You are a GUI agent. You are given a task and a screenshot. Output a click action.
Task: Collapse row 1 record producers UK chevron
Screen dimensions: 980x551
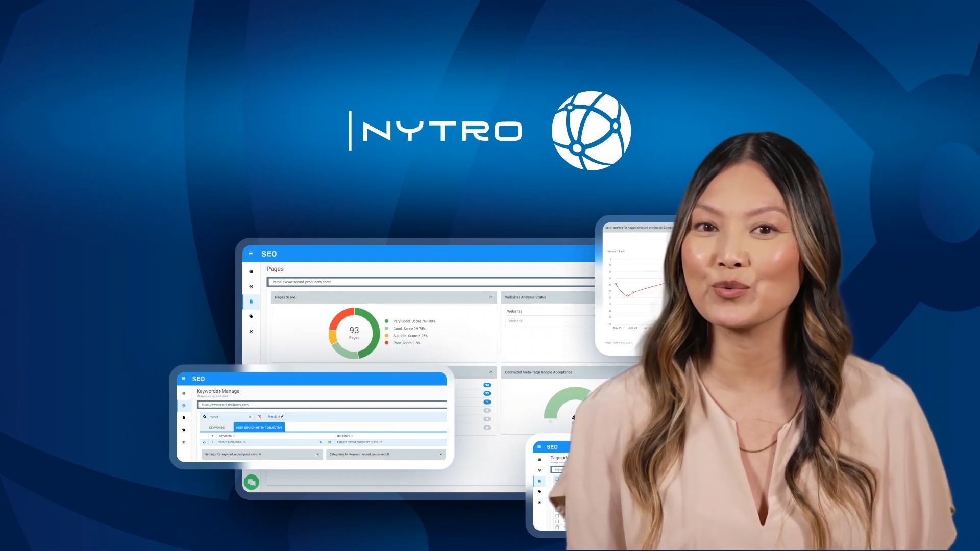(x=204, y=442)
